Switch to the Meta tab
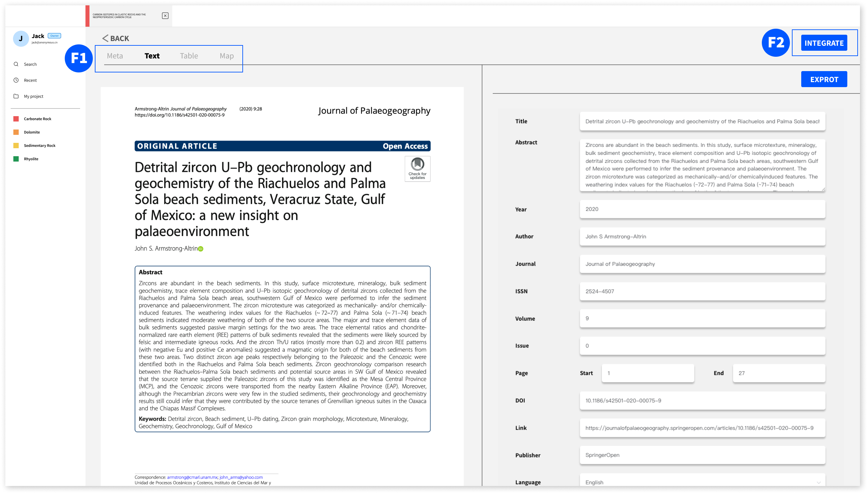868x494 pixels. pyautogui.click(x=115, y=56)
